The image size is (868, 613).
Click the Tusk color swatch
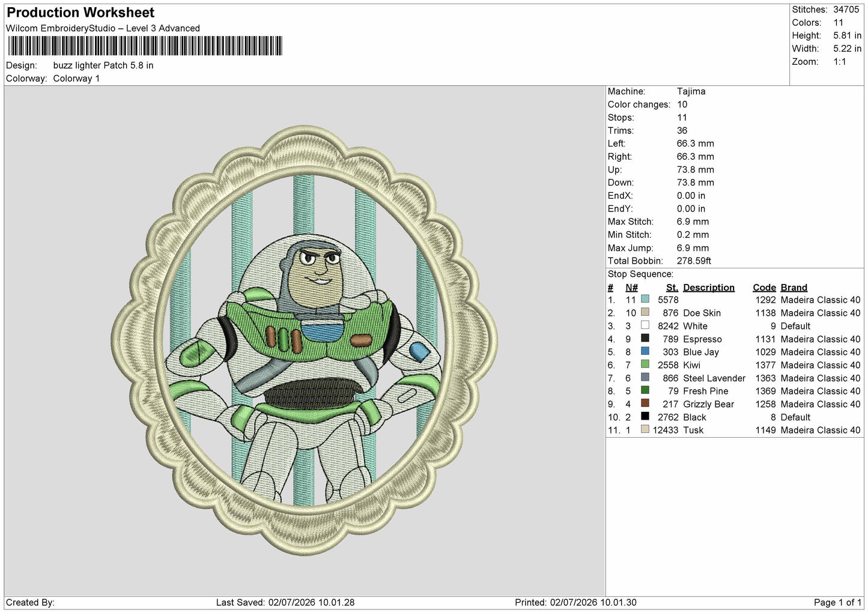(x=645, y=429)
